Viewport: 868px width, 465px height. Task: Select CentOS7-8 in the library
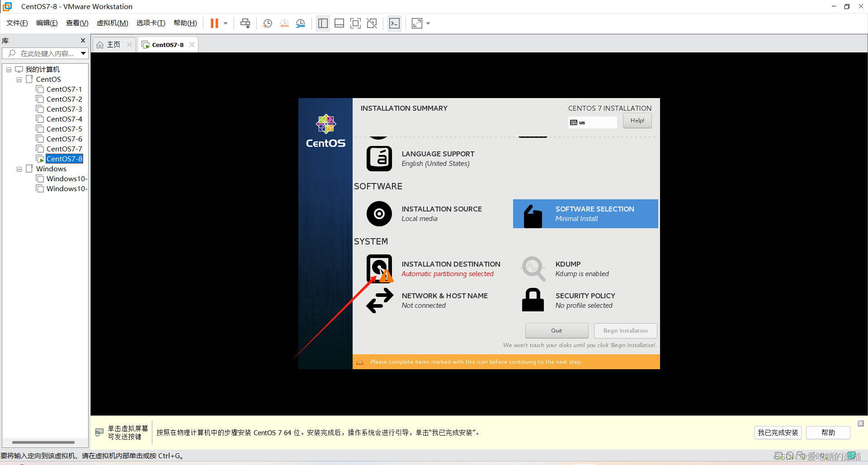64,159
